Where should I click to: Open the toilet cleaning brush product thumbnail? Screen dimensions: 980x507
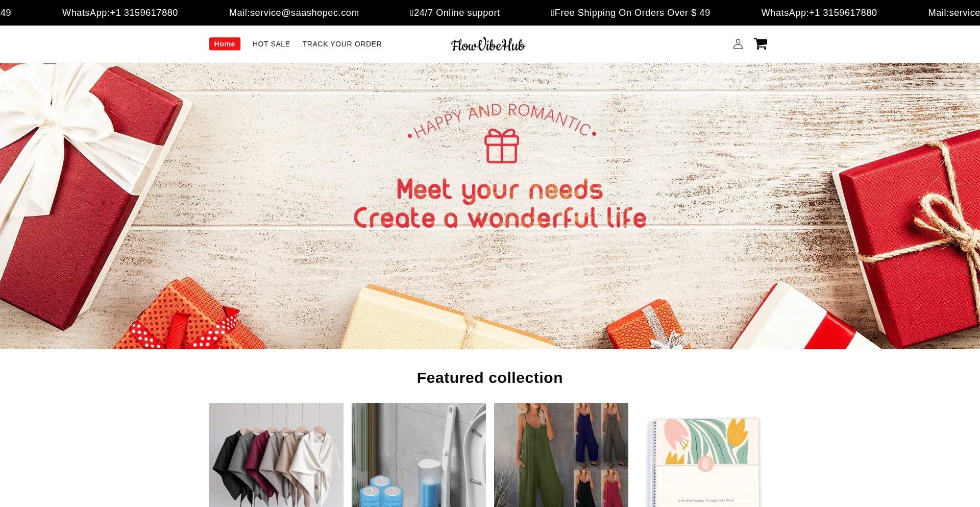[419, 455]
